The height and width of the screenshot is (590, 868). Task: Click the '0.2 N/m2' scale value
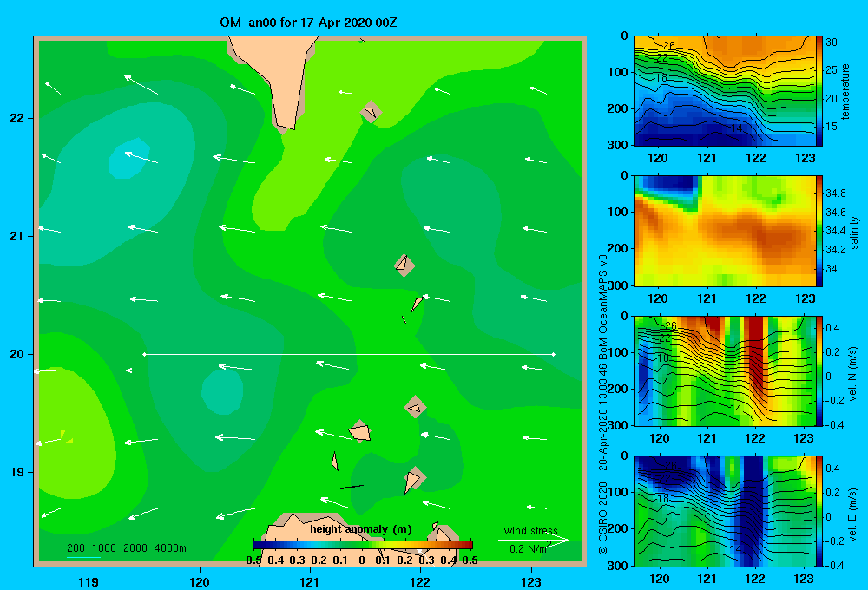pos(530,548)
